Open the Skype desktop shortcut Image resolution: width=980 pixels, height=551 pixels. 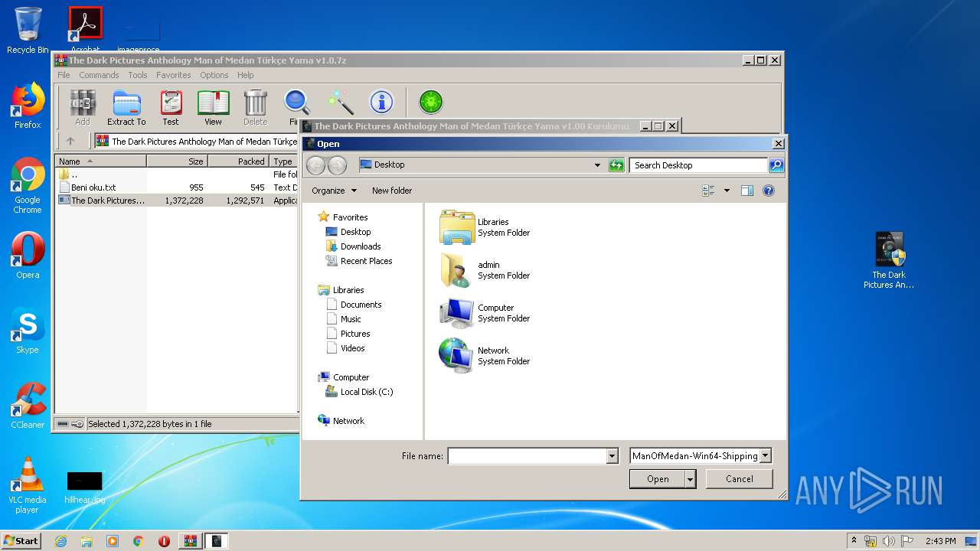(x=28, y=331)
